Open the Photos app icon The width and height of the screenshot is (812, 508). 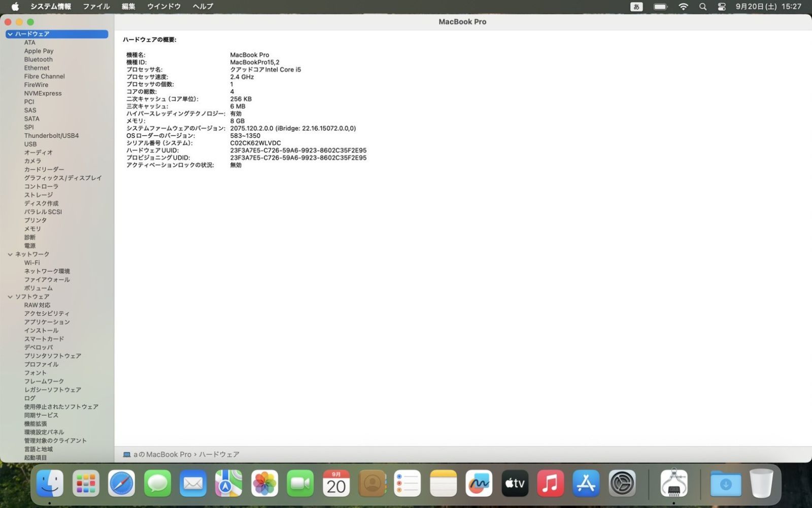(x=264, y=483)
